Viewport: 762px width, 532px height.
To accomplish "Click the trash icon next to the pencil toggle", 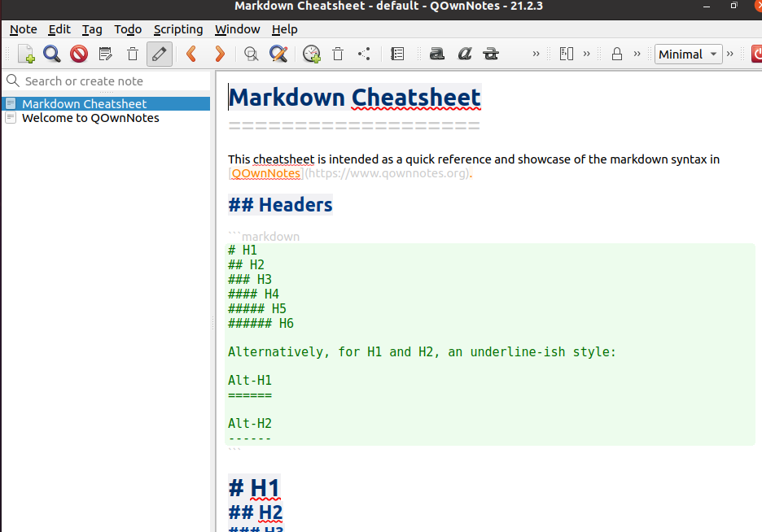I will [133, 54].
